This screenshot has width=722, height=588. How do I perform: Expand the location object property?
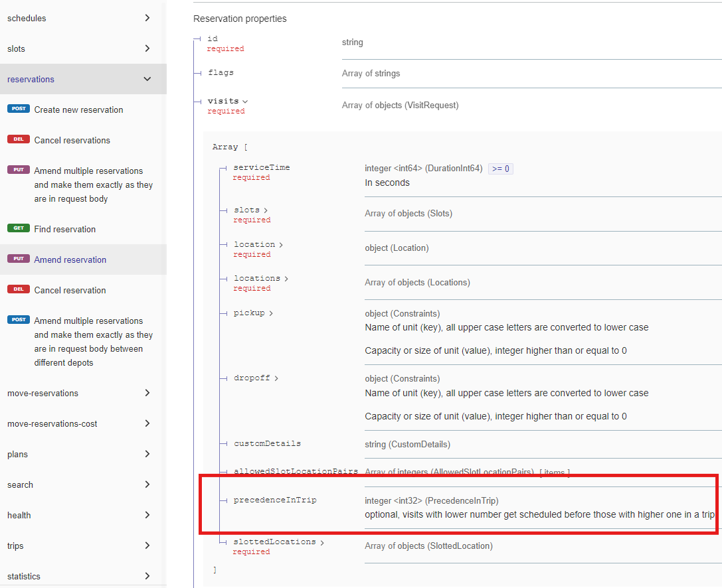(281, 245)
